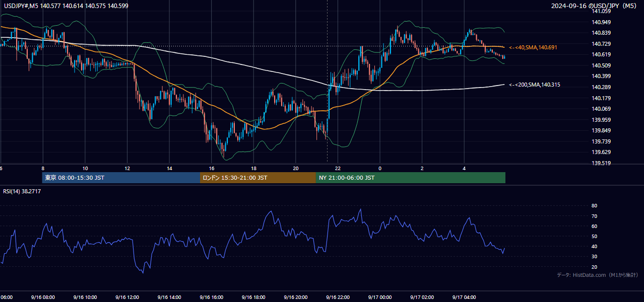The image size is (644, 302).
Task: Click bottom time label 9/16 14:00
Action: pyautogui.click(x=169, y=297)
